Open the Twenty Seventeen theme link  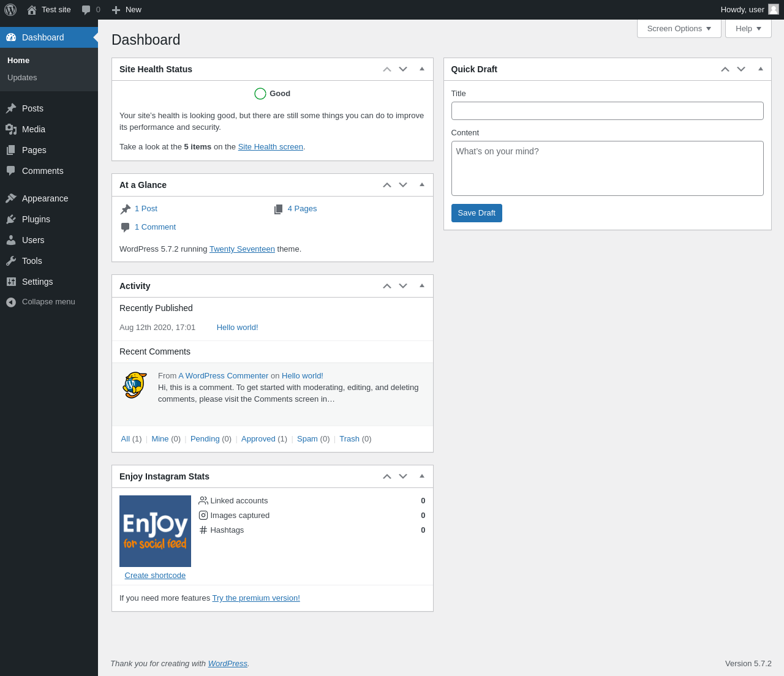pos(242,249)
